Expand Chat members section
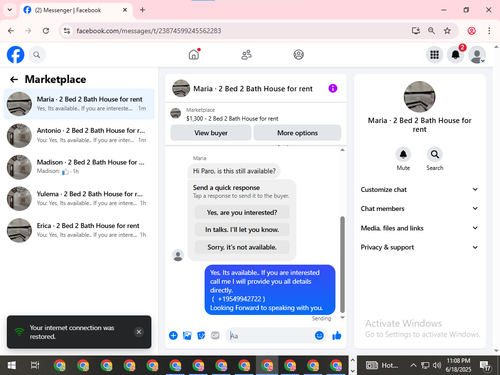Screen dimensions: 500x375 (x=419, y=209)
